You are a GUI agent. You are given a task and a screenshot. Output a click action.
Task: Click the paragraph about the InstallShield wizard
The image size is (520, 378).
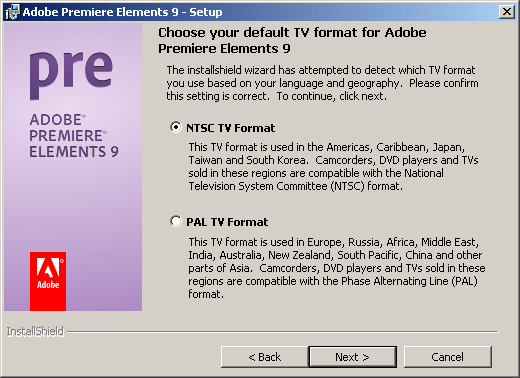click(322, 83)
